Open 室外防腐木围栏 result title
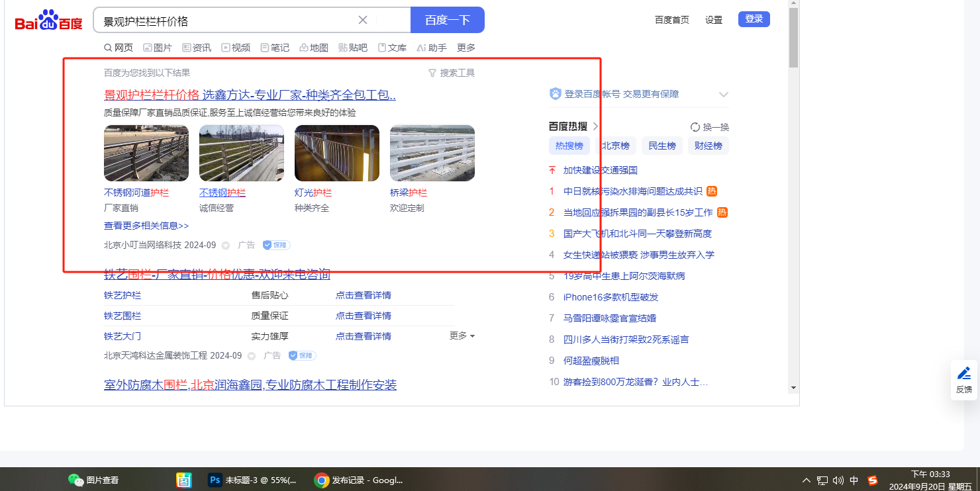Screen dimensions: 980x491 pyautogui.click(x=250, y=384)
